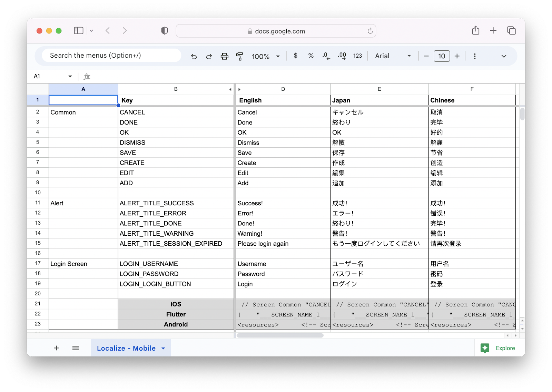Select the ALERT_TITLE_SESSION_EXPIRED cell

click(x=176, y=244)
